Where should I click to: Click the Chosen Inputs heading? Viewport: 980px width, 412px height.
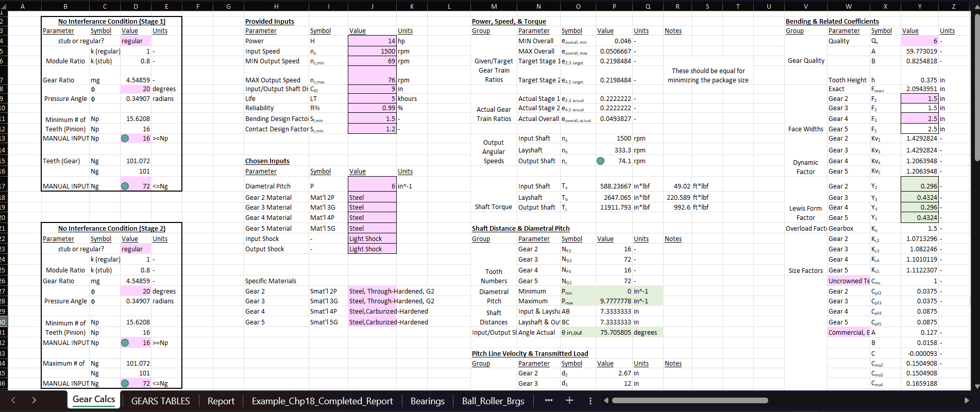tap(267, 161)
